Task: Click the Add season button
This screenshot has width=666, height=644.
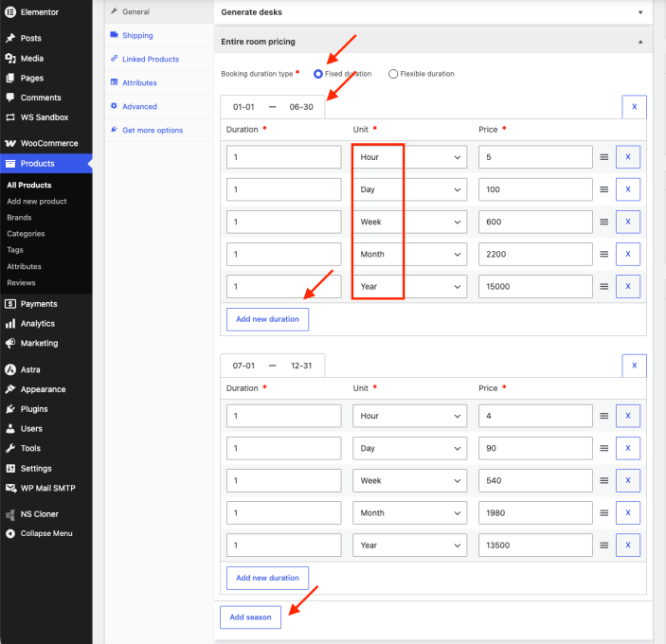Action: (251, 617)
